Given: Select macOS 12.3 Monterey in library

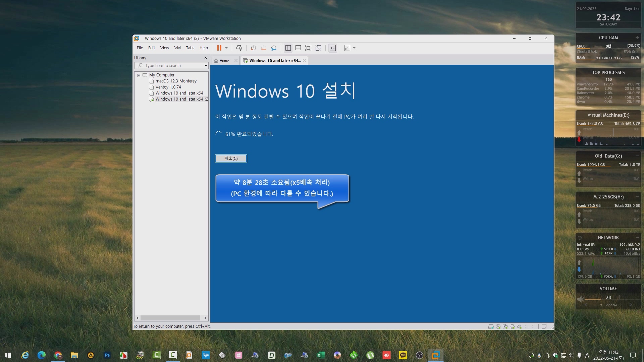Looking at the screenshot, I should pyautogui.click(x=176, y=81).
